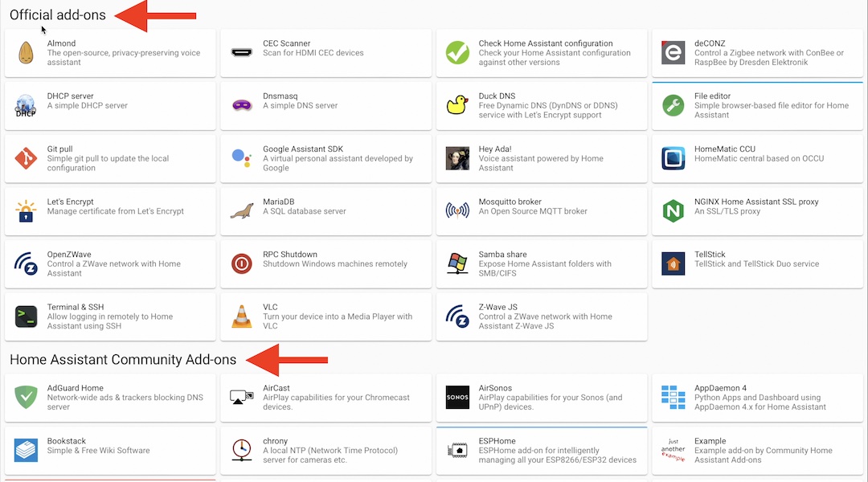This screenshot has width=868, height=482.
Task: Select the AppDaemon 4 title
Action: click(720, 388)
